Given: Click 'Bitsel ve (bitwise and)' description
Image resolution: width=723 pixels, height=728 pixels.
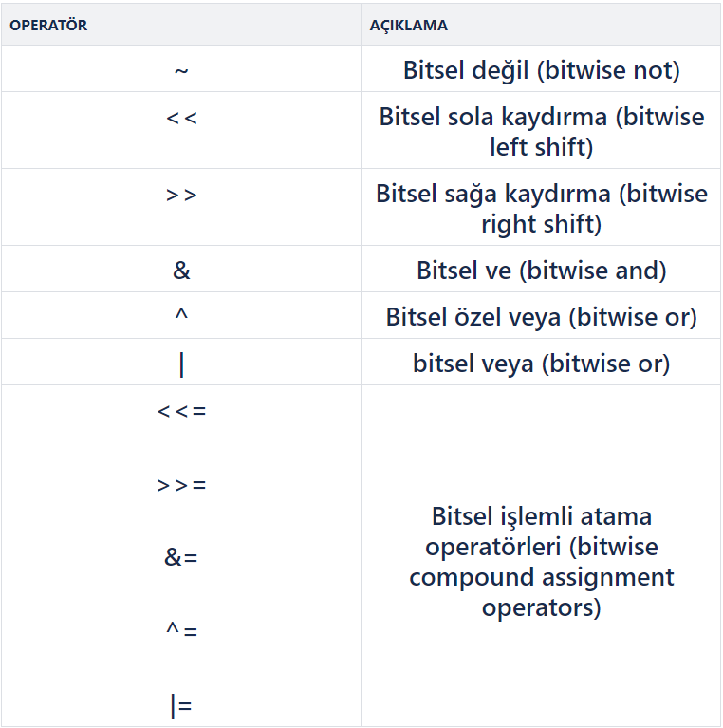Looking at the screenshot, I should coord(542,271).
